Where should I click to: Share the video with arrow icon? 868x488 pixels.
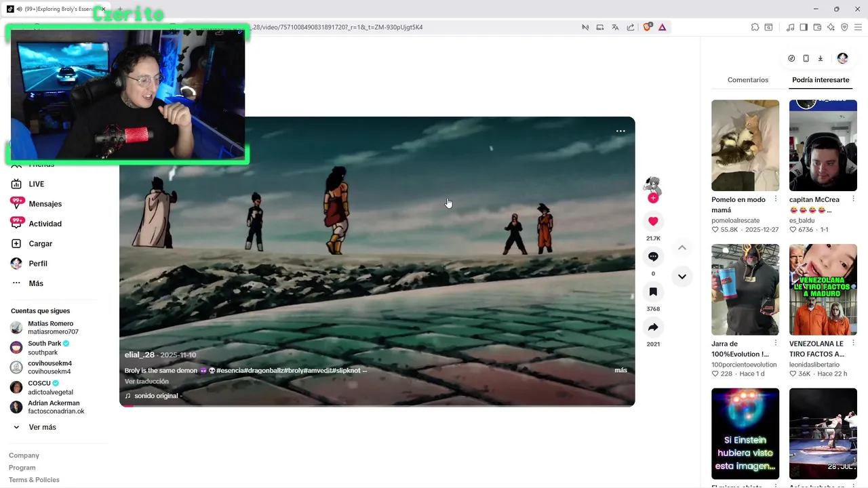(653, 327)
